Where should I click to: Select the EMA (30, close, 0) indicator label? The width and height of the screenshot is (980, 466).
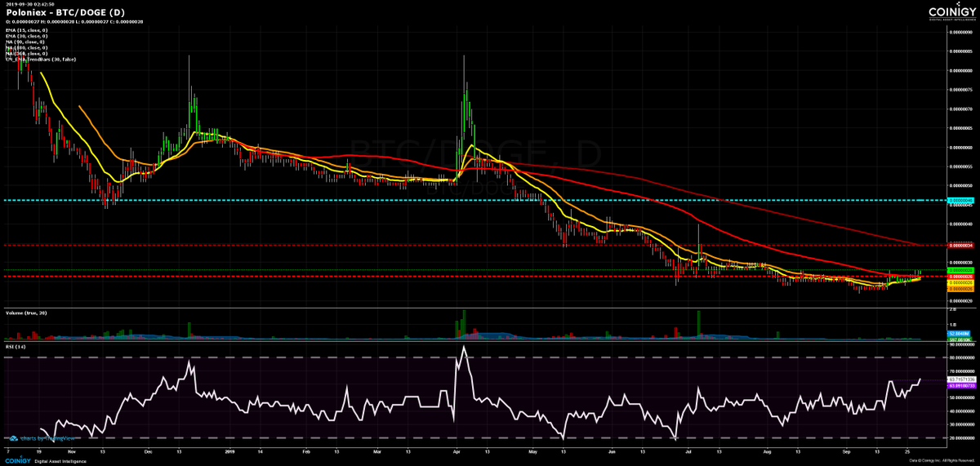(x=26, y=36)
